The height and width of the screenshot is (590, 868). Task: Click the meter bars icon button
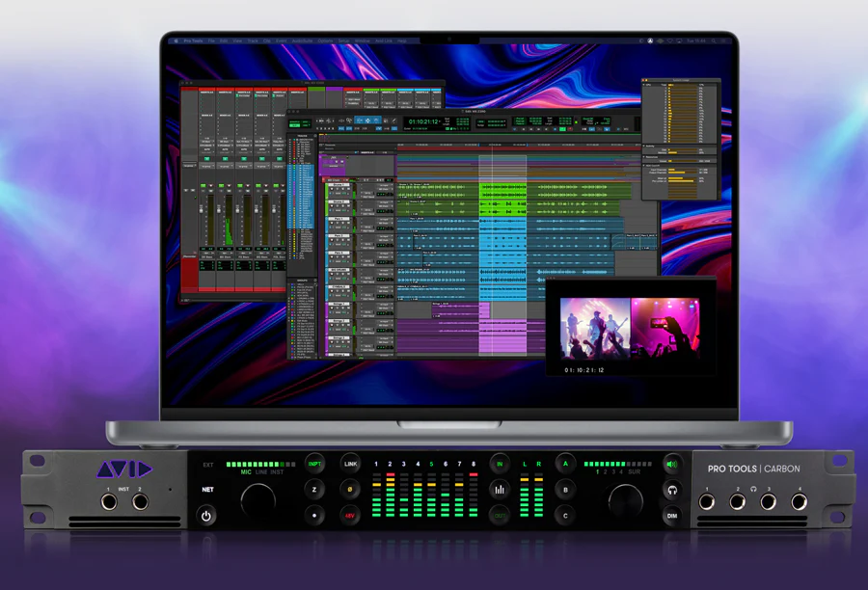pos(500,490)
